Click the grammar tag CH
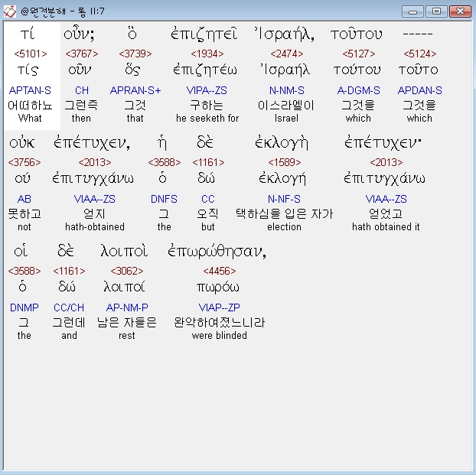 pos(82,90)
